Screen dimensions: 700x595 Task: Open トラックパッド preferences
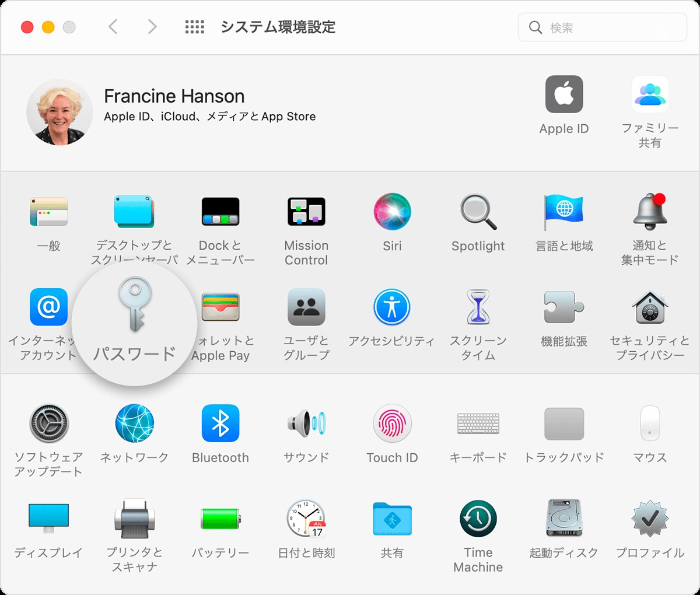tap(564, 423)
